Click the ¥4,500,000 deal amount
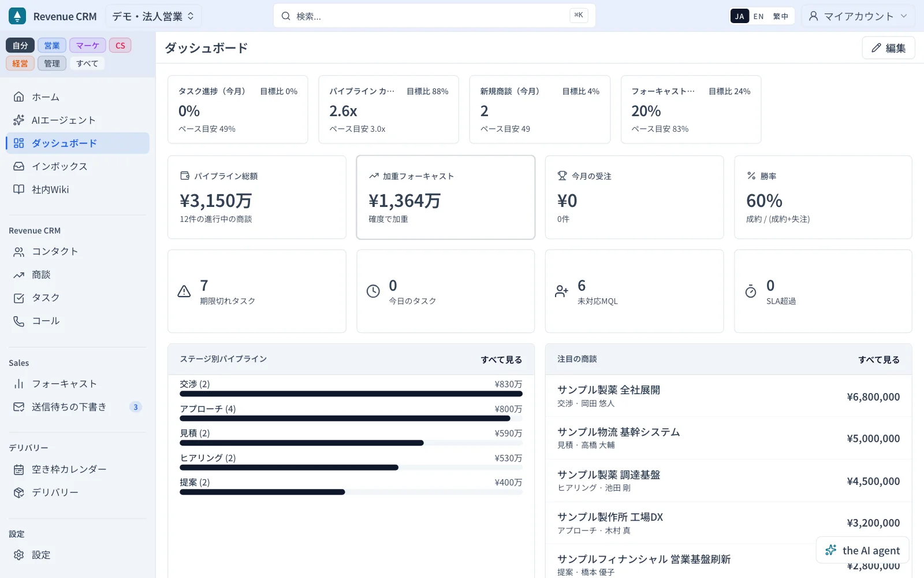 pyautogui.click(x=873, y=481)
